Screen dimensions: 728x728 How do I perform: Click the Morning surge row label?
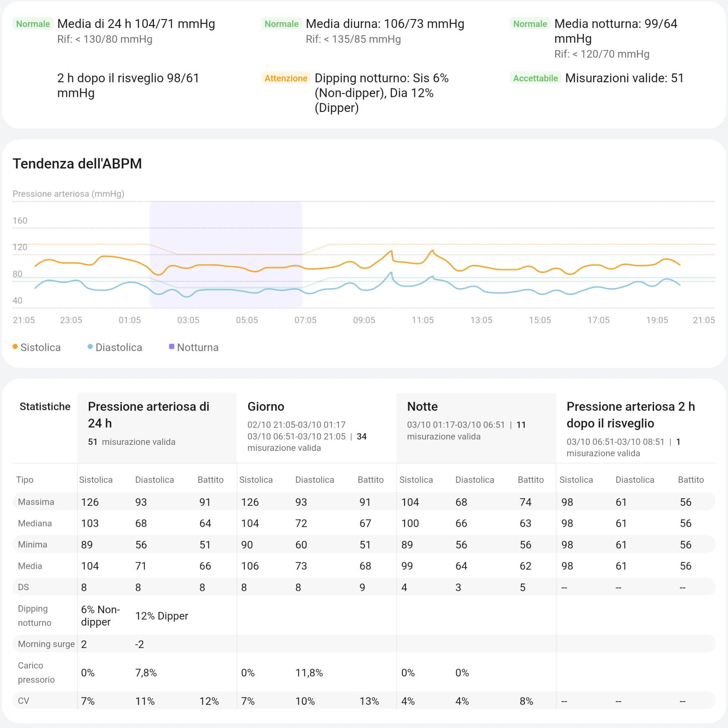point(46,644)
